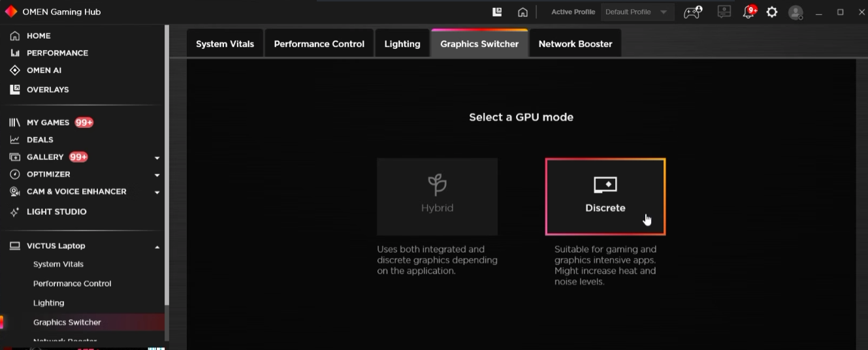The height and width of the screenshot is (350, 868).
Task: Click the OMEN diamond logo icon
Action: click(11, 12)
